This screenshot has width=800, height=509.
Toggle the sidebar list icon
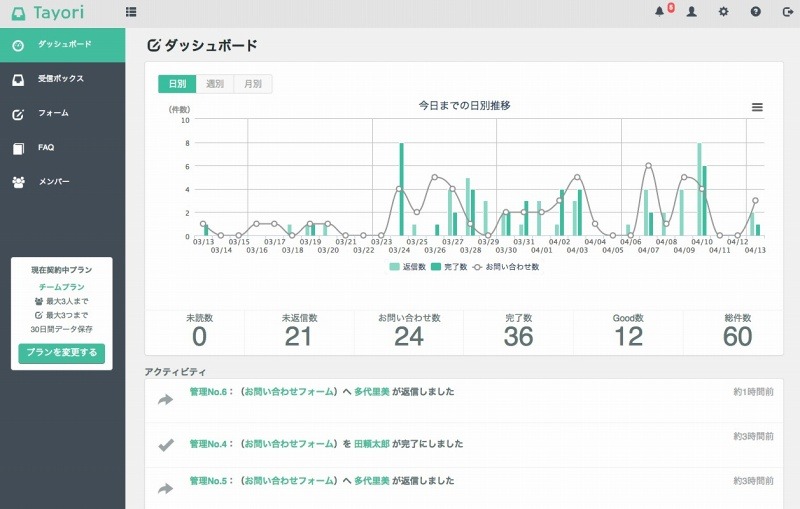pyautogui.click(x=131, y=12)
